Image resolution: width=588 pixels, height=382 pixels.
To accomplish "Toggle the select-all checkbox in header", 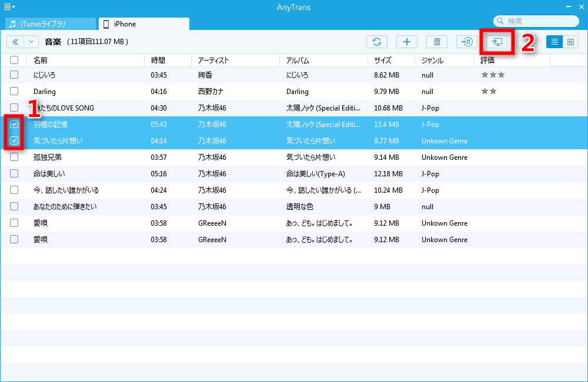I will click(14, 60).
